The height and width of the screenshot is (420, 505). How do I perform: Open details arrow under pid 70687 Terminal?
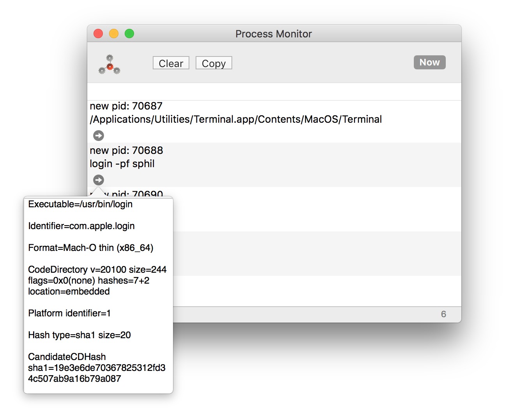pyautogui.click(x=99, y=135)
